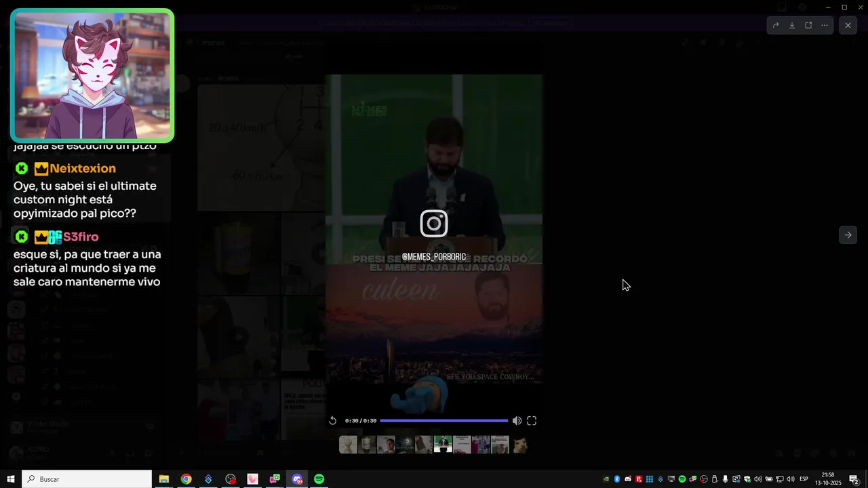The width and height of the screenshot is (868, 488).
Task: Click the Instagram logo on video
Action: click(x=434, y=224)
